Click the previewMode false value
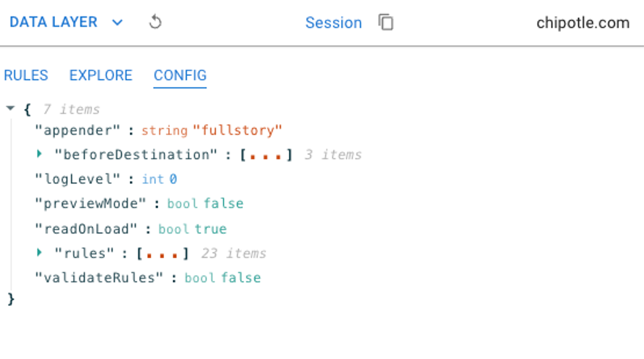This screenshot has height=359, width=644. tap(223, 203)
